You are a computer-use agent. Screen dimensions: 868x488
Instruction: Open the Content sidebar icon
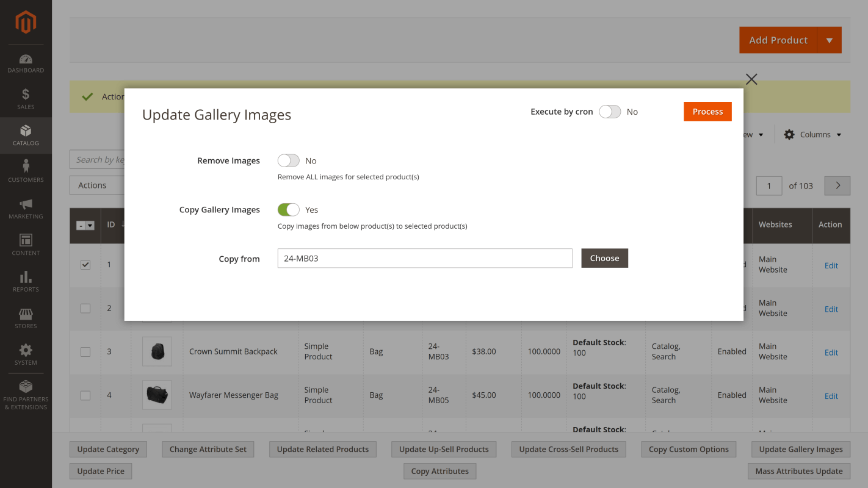coord(26,240)
